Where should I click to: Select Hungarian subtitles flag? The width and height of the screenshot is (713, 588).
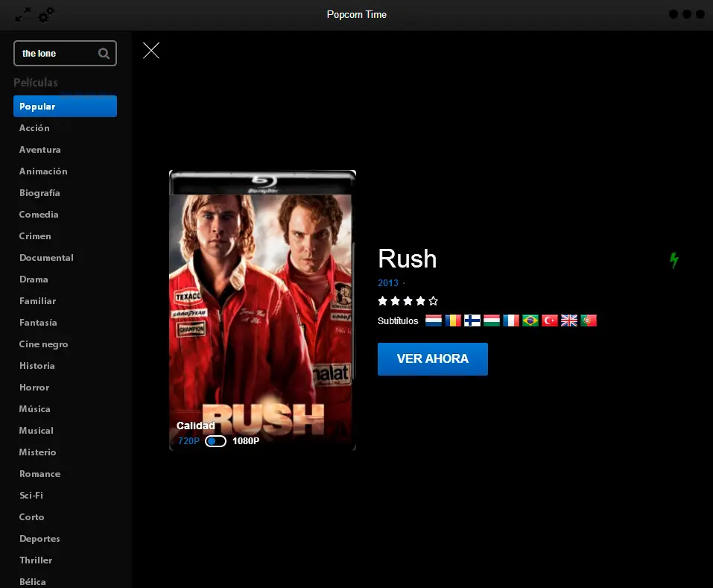[492, 320]
